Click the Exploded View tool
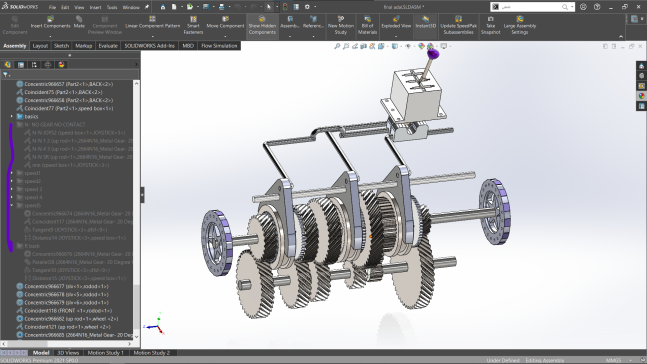 396,22
